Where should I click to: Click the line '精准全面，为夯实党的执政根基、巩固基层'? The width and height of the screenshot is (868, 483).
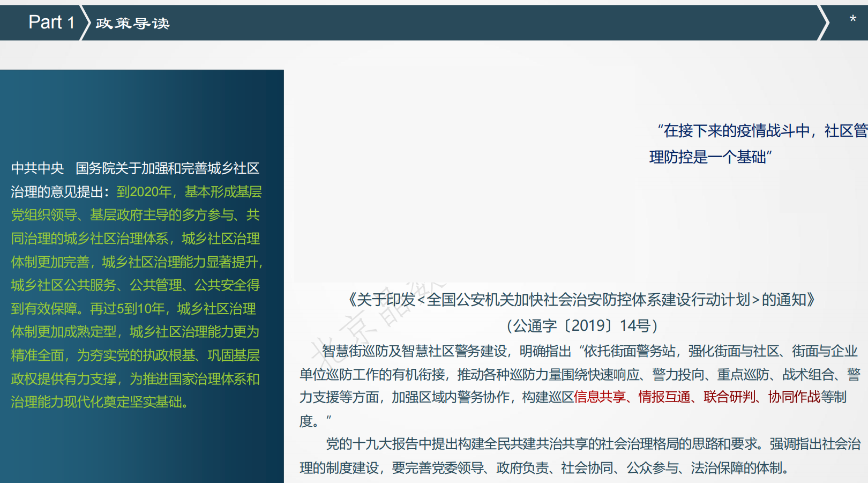135,355
